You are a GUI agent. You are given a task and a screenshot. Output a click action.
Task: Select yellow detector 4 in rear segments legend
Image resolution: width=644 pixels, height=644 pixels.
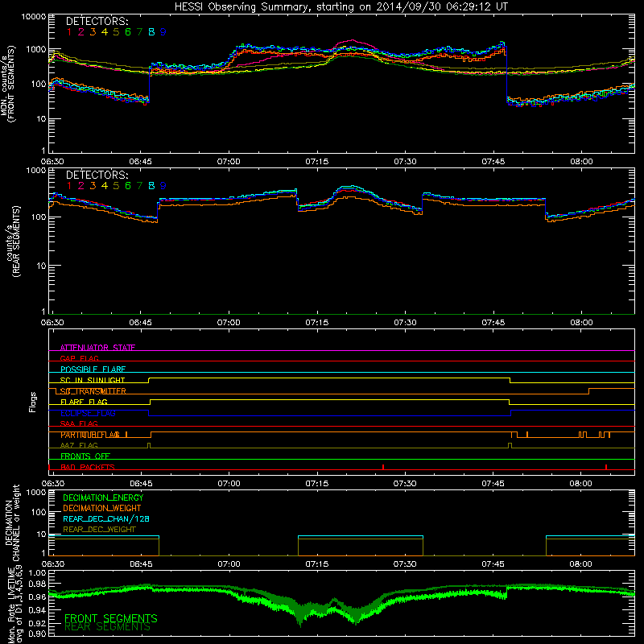[105, 186]
